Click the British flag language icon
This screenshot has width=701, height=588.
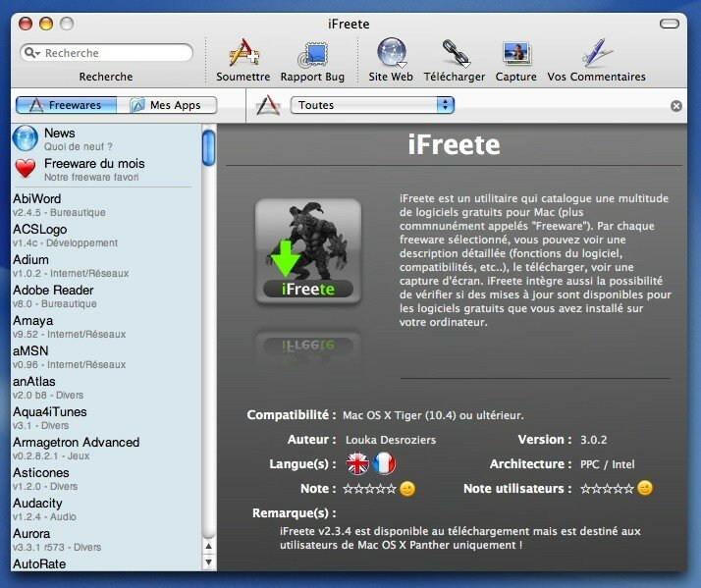[x=357, y=463]
